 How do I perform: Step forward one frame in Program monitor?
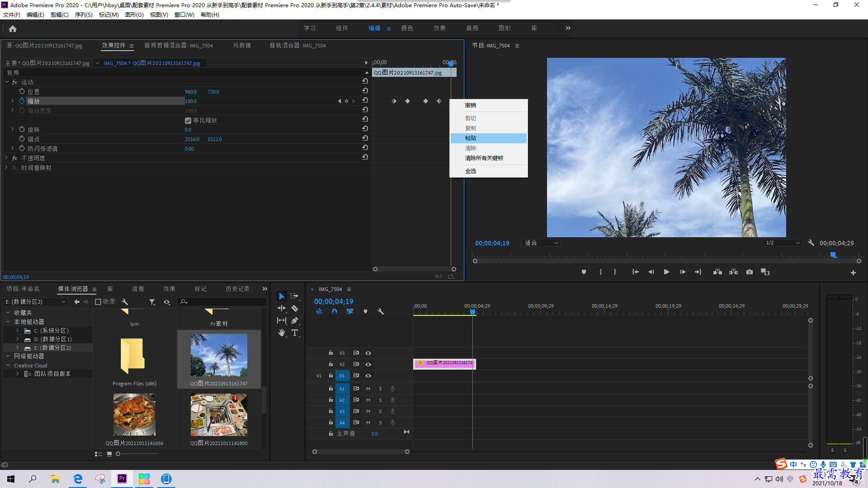point(683,272)
